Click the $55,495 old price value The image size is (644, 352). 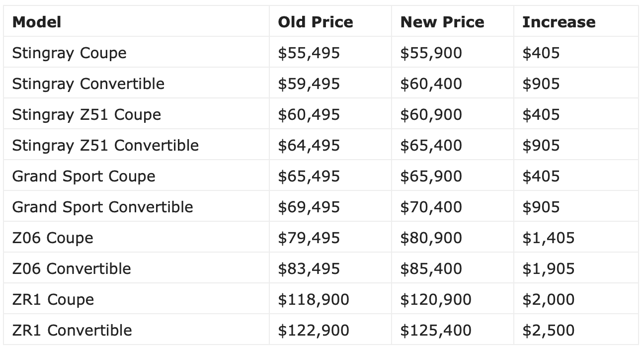tap(309, 53)
